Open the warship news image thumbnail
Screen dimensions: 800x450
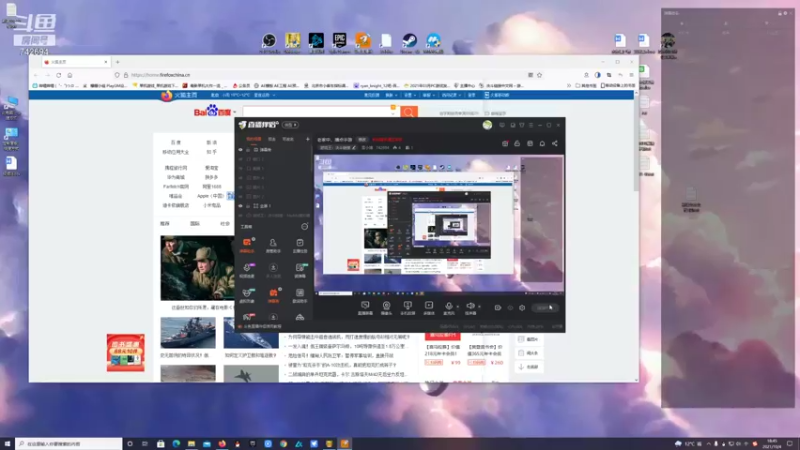(x=188, y=333)
